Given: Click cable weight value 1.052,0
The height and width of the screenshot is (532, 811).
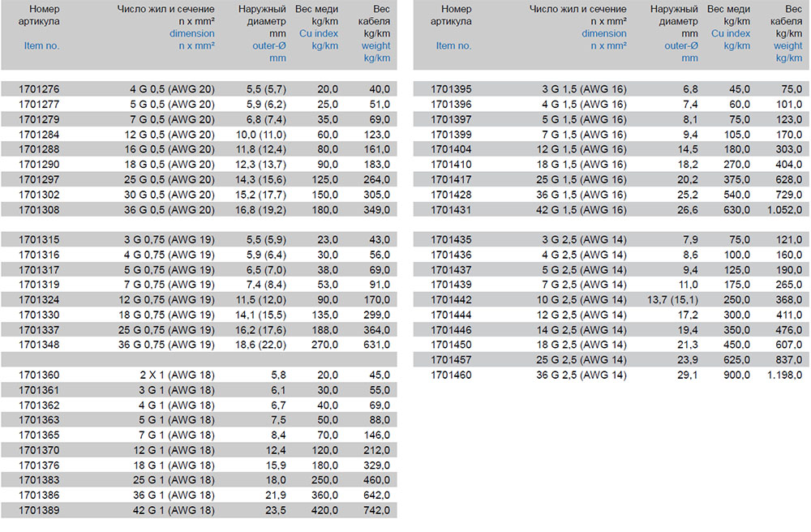Looking at the screenshot, I should pyautogui.click(x=785, y=210).
